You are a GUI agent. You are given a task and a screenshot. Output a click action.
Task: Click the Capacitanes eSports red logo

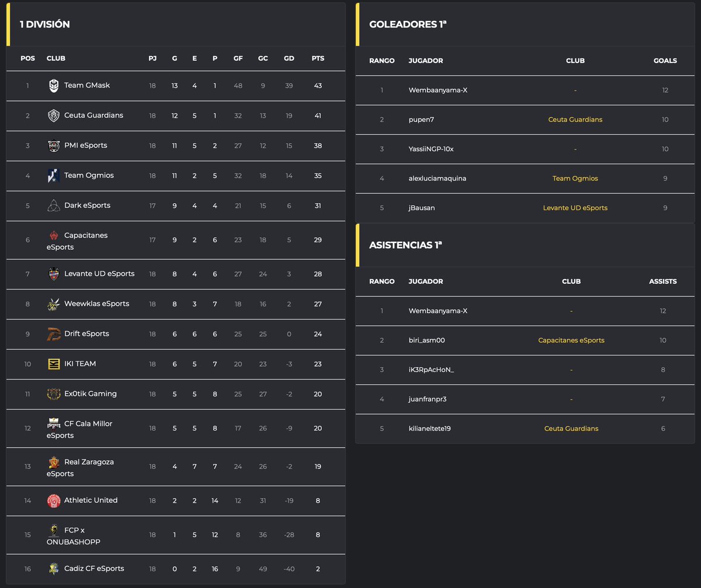click(x=54, y=235)
